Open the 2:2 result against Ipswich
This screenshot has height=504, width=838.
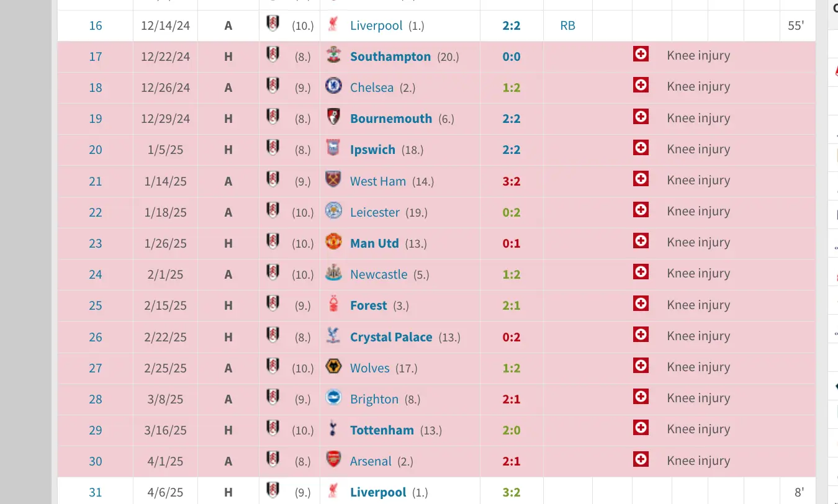(511, 150)
